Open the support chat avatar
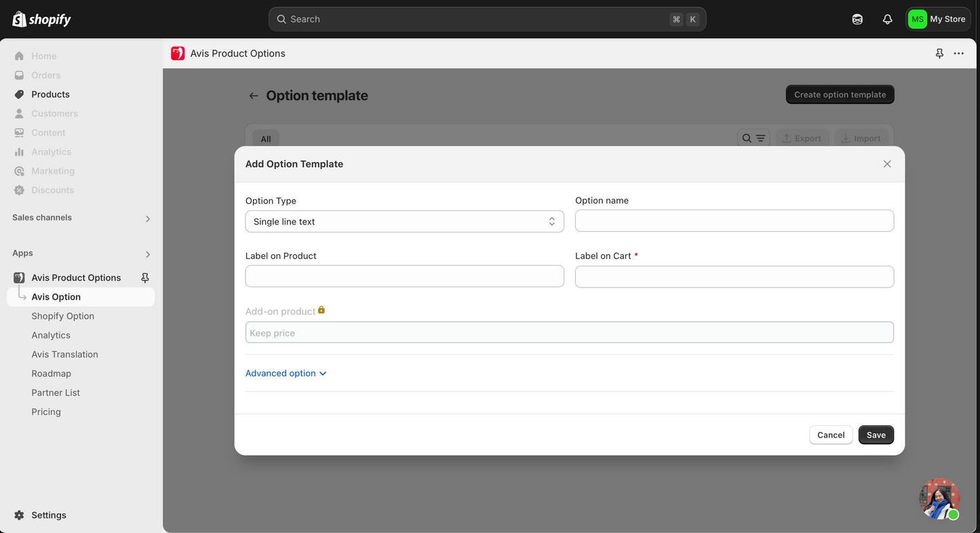Image resolution: width=980 pixels, height=533 pixels. 940,499
